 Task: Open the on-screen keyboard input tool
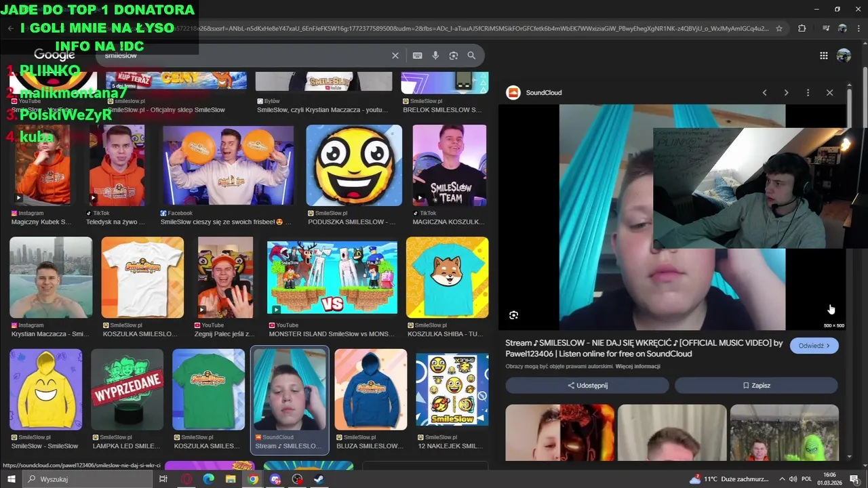[x=418, y=56]
